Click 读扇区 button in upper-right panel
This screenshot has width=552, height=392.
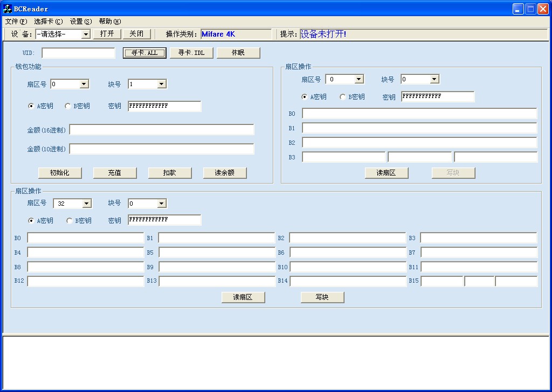(387, 173)
